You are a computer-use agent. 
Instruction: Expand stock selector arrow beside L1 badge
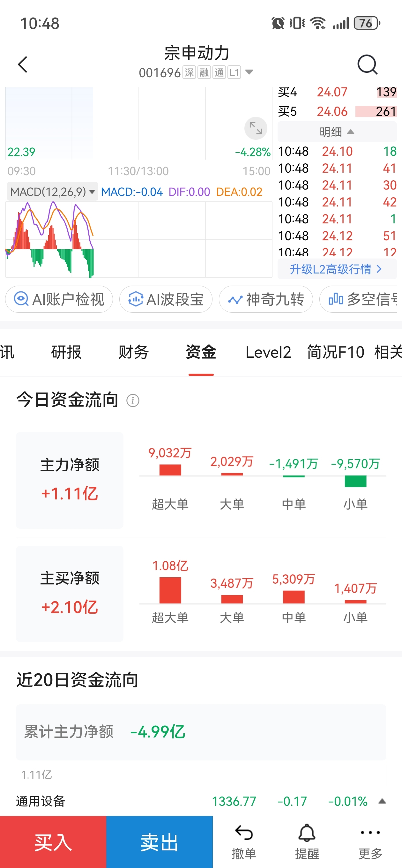tap(249, 72)
